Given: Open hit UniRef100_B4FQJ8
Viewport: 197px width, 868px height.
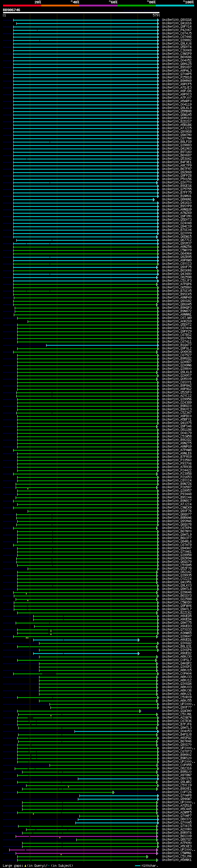Looking at the screenshot, I should 177,735.
